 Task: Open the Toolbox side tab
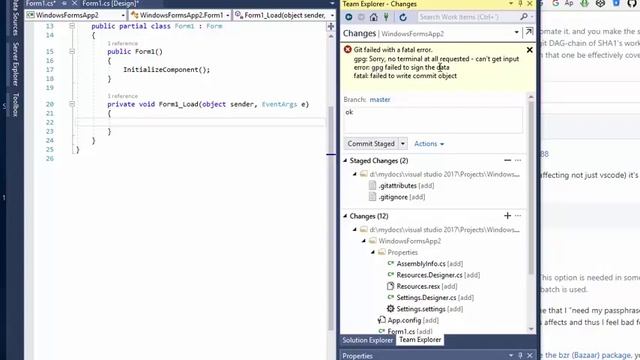(x=16, y=104)
